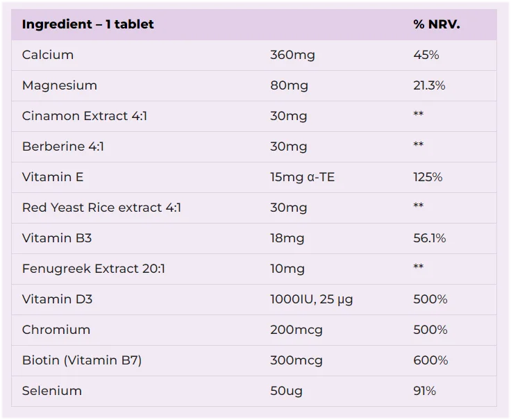Image resolution: width=511 pixels, height=420 pixels.
Task: Click the 600% NRV value
Action: tap(430, 360)
